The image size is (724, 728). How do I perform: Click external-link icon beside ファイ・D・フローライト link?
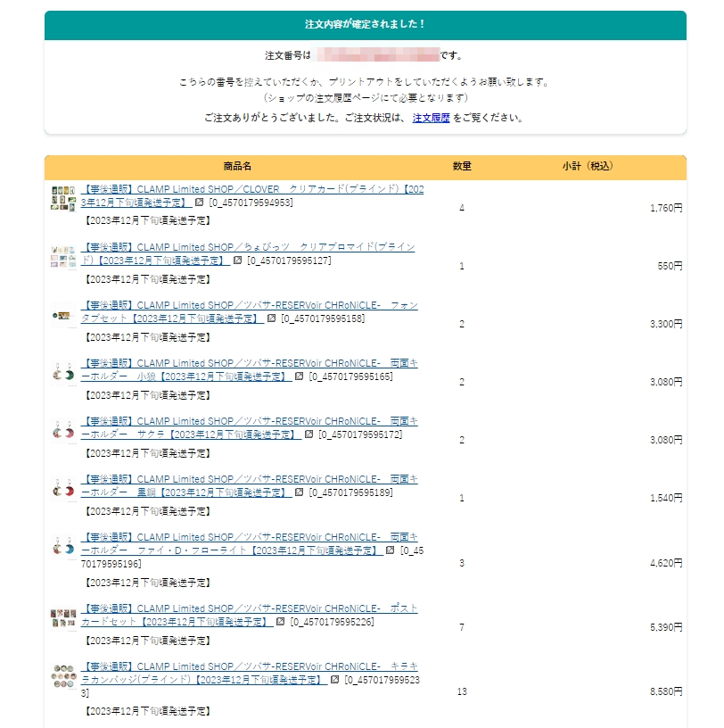coord(391,550)
